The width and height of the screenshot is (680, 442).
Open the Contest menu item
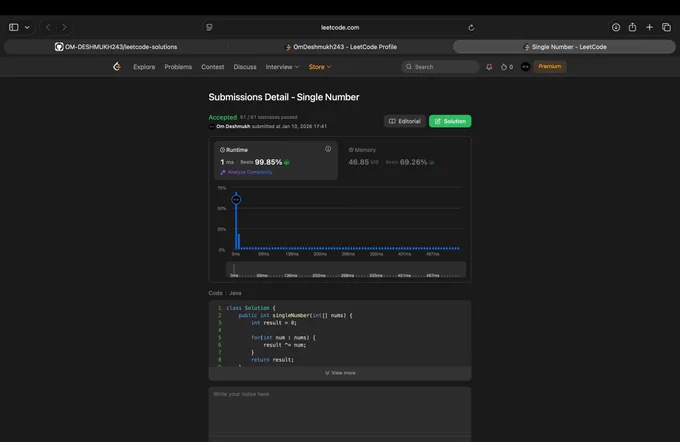point(212,67)
